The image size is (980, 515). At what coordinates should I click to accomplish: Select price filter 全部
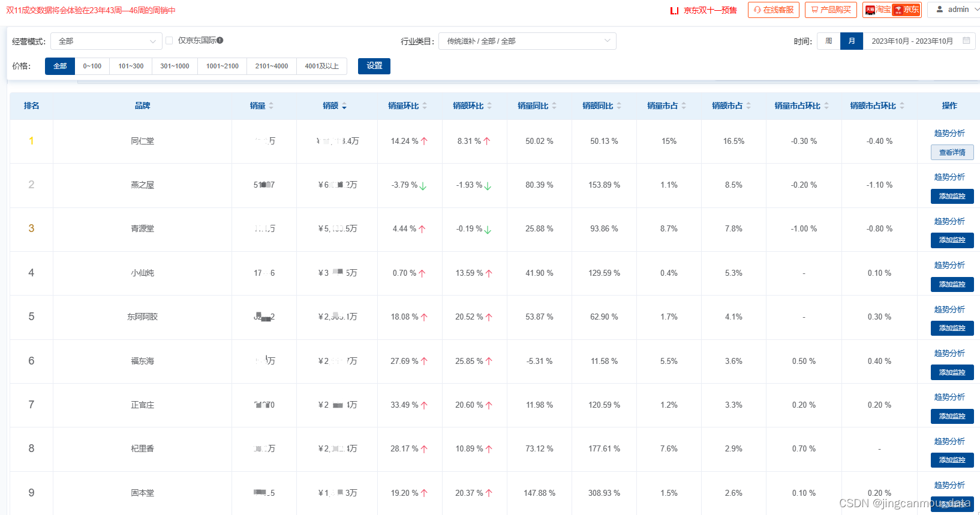click(60, 66)
